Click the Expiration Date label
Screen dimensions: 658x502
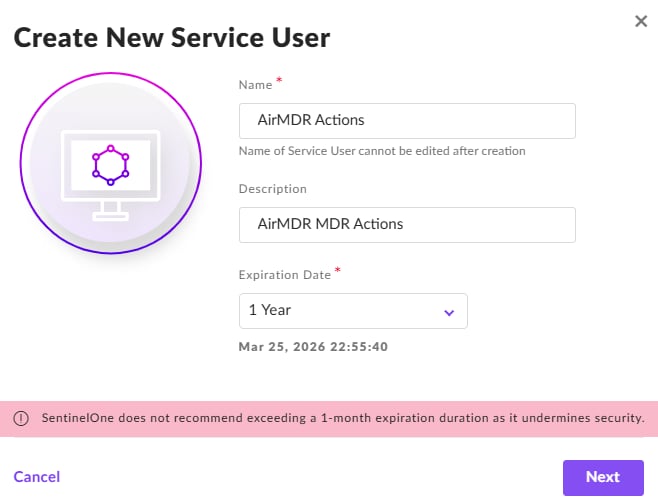point(285,275)
